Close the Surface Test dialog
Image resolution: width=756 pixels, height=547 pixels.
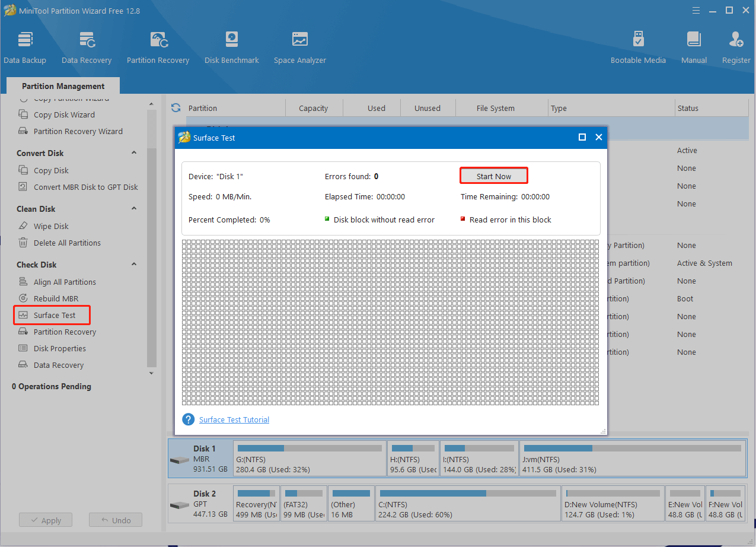[599, 137]
